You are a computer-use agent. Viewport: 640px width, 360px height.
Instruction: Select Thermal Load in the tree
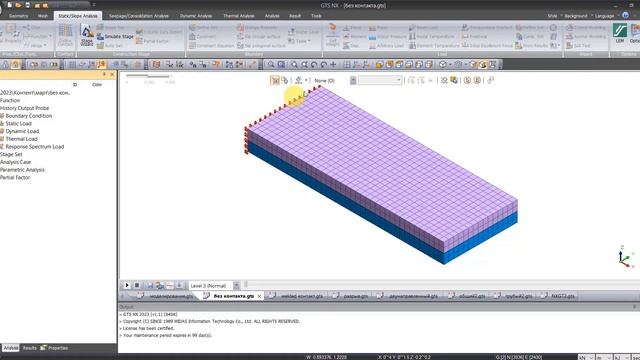click(21, 139)
